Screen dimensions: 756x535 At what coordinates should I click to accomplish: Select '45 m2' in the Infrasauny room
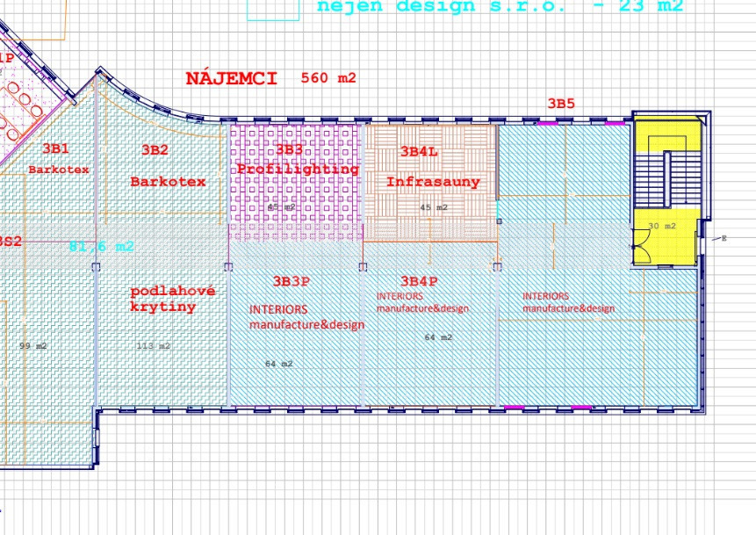434,207
